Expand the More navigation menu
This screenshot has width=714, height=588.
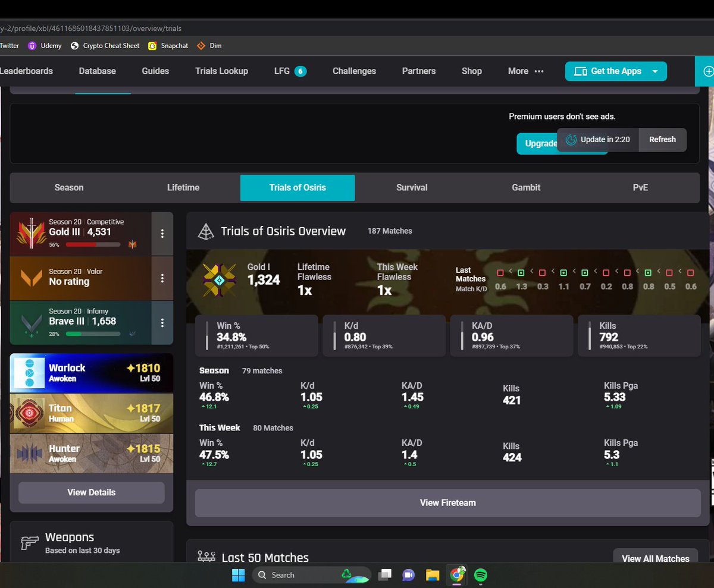(526, 71)
